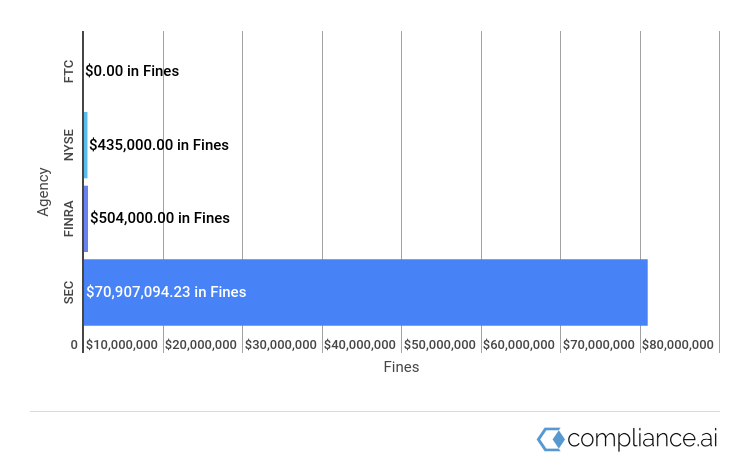Click the Agency axis title
This screenshot has height=468, width=750.
tap(43, 191)
